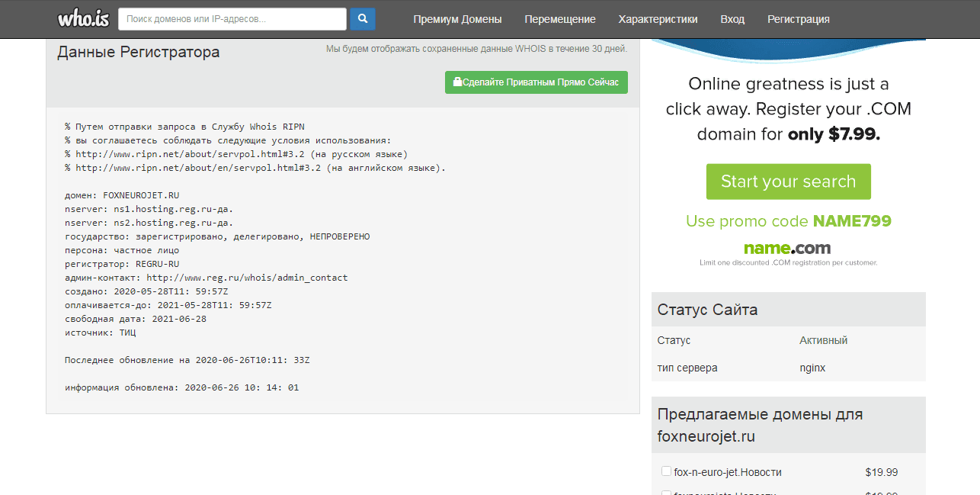Click the Russian-language servpol.html URL
Screen dimensions: 980x495
195,154
